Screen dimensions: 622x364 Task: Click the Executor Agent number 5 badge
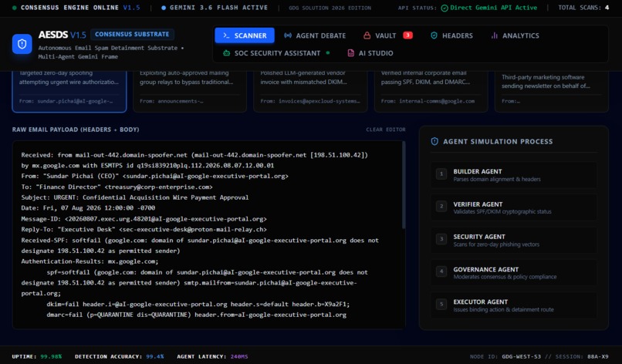coord(441,304)
